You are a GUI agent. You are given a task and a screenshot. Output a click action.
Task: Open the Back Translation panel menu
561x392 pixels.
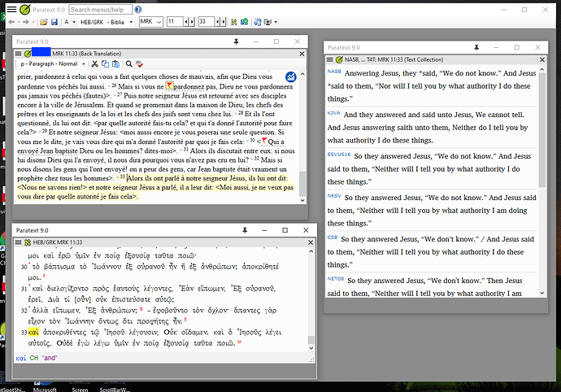18,54
